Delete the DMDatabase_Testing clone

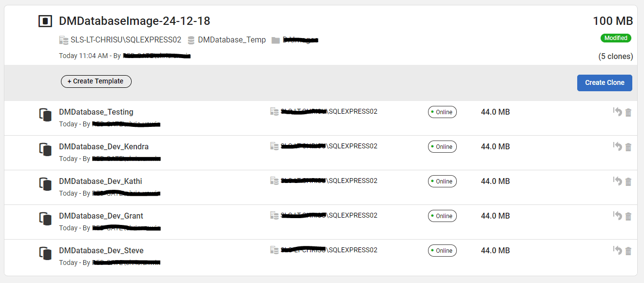(628, 113)
